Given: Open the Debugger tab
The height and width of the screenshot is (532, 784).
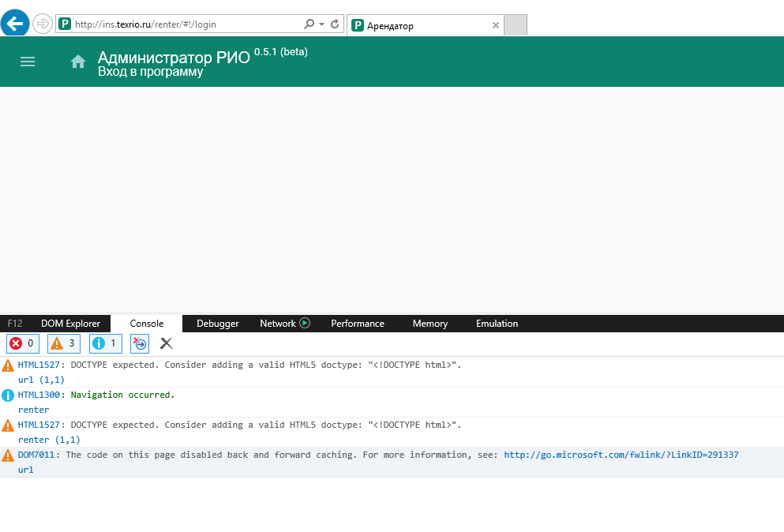Looking at the screenshot, I should coord(217,324).
